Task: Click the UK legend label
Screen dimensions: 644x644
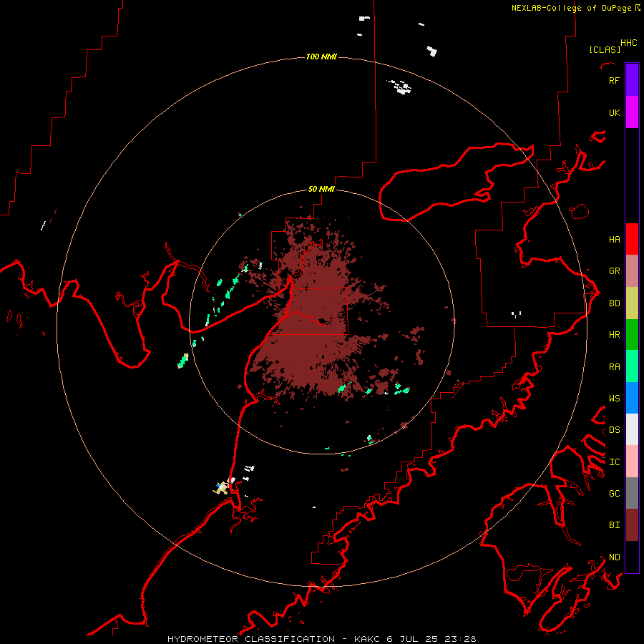Action: click(x=614, y=113)
